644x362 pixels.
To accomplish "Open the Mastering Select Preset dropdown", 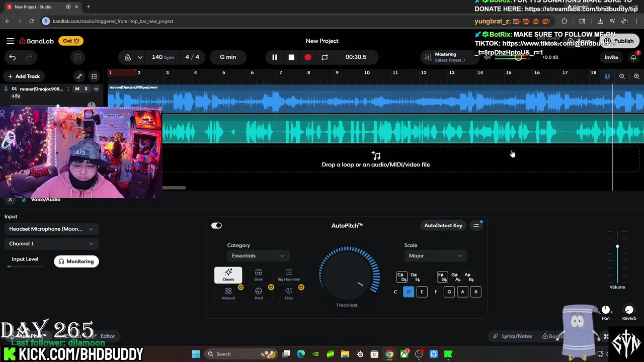I will point(450,60).
